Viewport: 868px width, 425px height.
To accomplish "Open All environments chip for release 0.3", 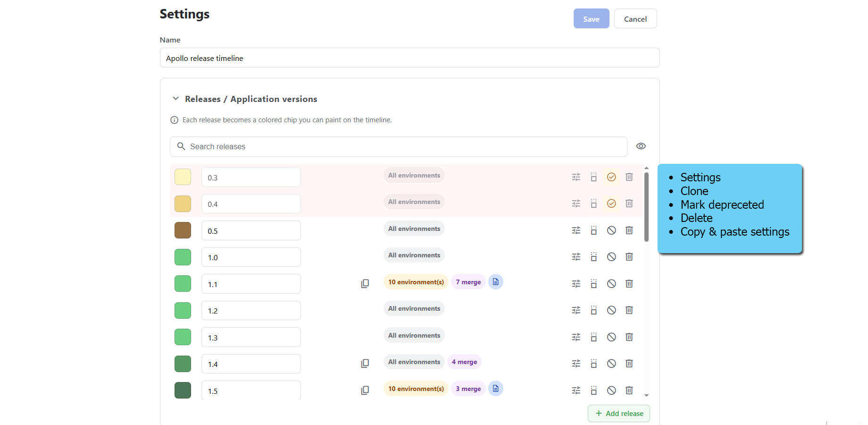I will tap(414, 175).
